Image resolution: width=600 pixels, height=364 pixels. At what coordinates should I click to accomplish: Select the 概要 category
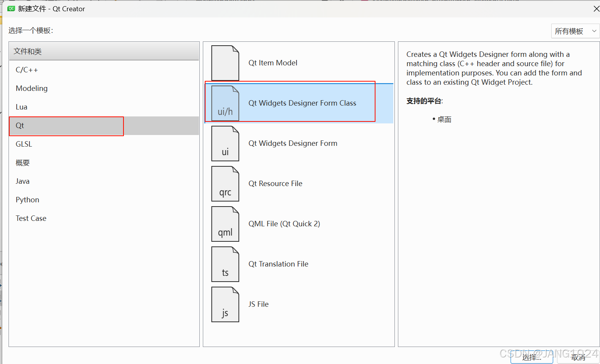(104, 163)
